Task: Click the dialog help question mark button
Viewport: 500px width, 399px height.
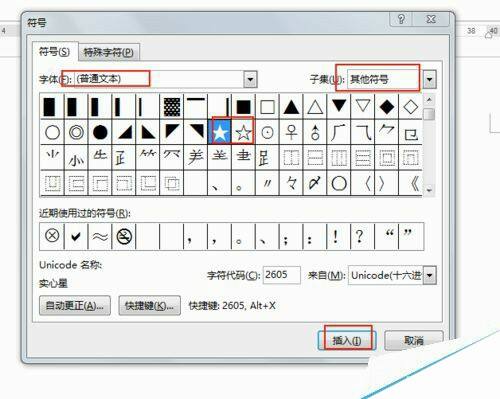Action: 401,19
